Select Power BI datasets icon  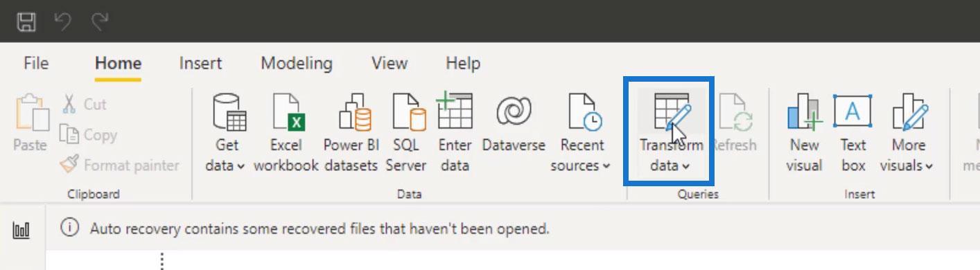350,134
